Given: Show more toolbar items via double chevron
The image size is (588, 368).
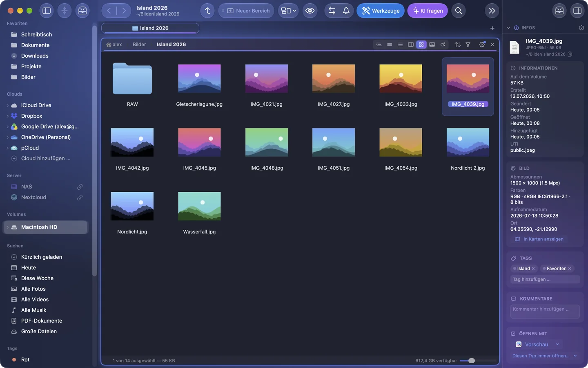Looking at the screenshot, I should point(492,11).
